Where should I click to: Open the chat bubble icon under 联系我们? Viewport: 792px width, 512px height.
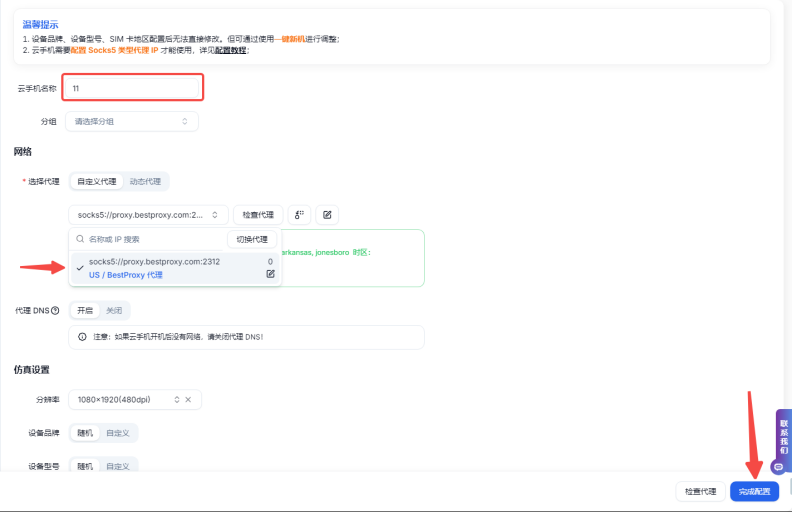(779, 467)
